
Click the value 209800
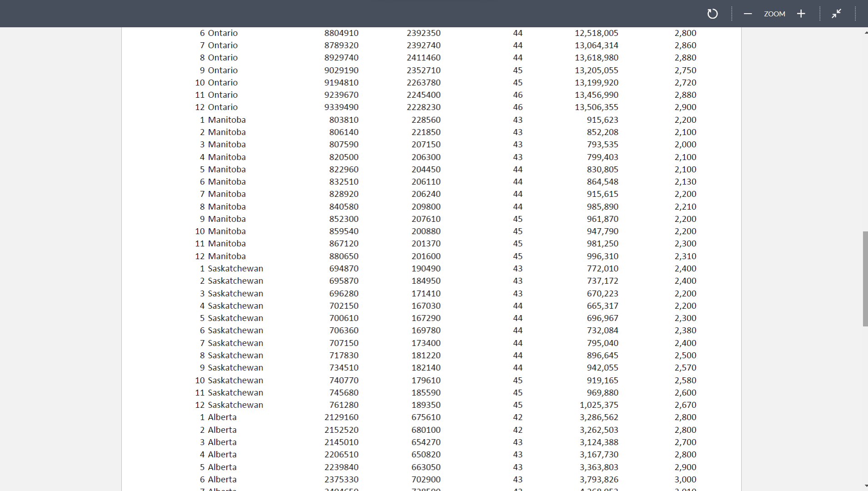pyautogui.click(x=426, y=207)
